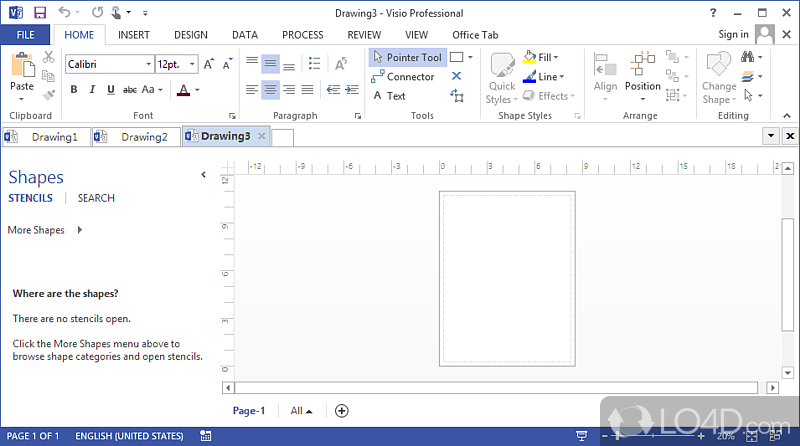
Task: Select the Format Painter brush
Action: pos(48,95)
